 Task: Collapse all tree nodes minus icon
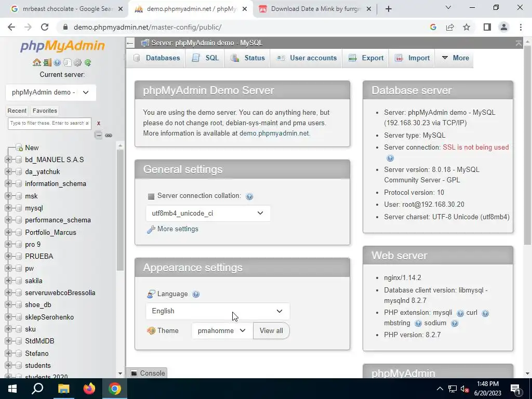coord(98,136)
